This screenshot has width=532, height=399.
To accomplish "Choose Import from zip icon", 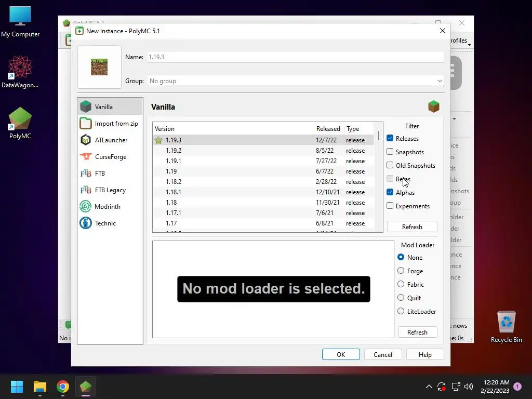I will (86, 124).
